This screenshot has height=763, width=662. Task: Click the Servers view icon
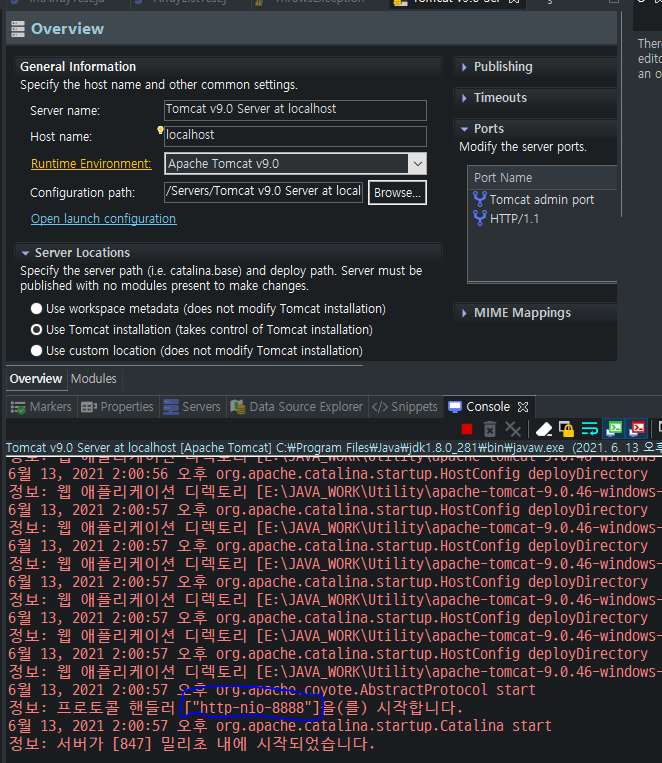pyautogui.click(x=171, y=407)
